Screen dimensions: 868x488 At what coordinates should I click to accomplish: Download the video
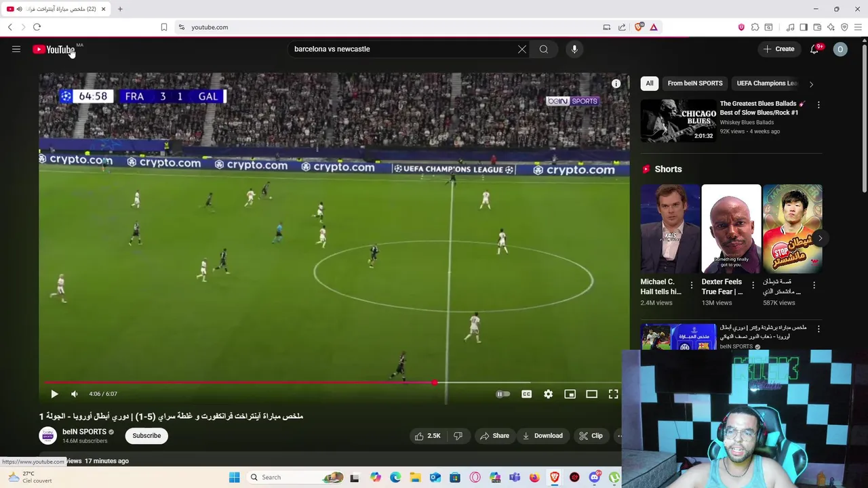point(542,436)
